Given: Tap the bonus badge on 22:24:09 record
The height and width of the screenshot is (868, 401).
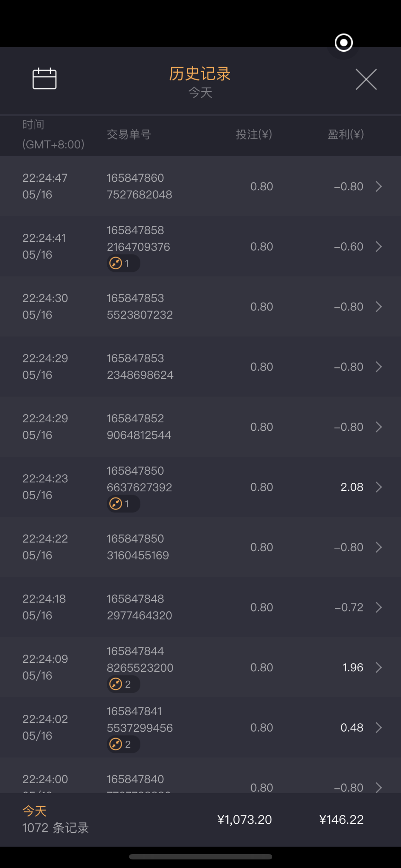Looking at the screenshot, I should coord(123,684).
